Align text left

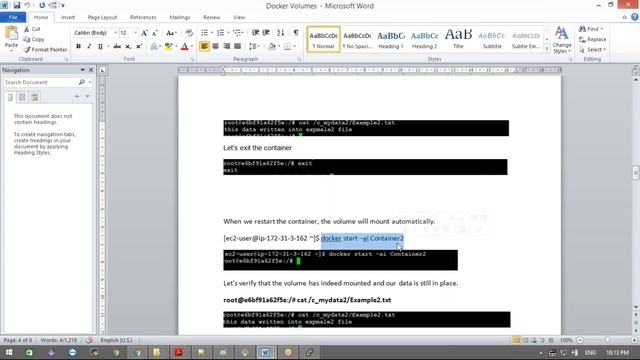[x=204, y=46]
